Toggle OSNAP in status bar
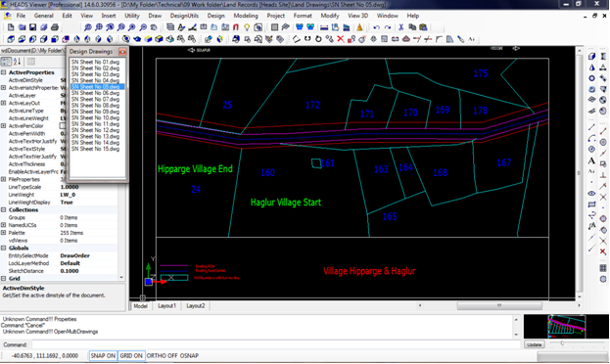 coord(189,355)
